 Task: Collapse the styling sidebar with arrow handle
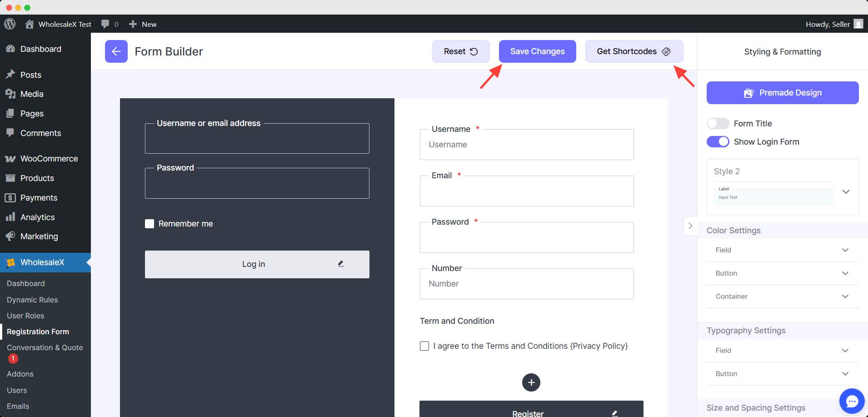[690, 226]
